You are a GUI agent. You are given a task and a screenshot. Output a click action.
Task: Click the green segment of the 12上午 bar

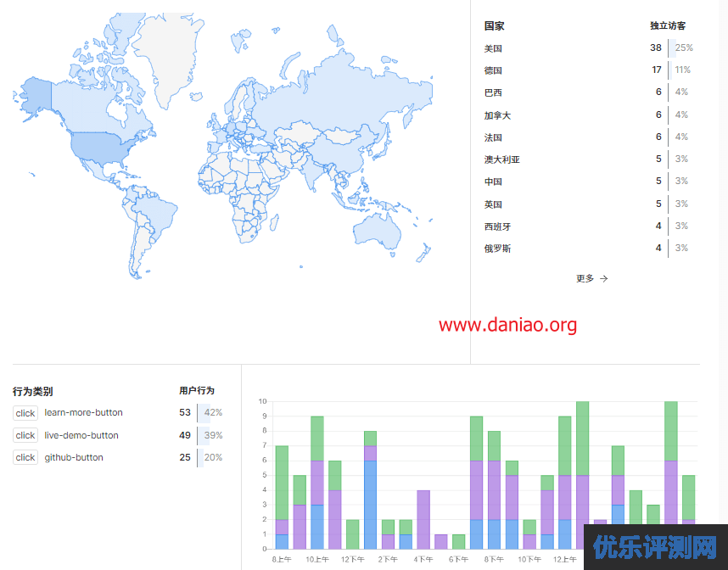pyautogui.click(x=564, y=445)
